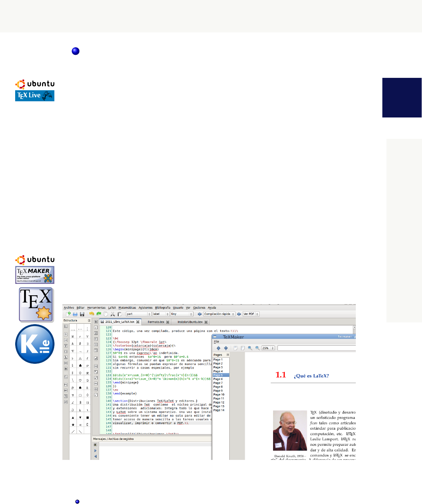
Task: Select Page 1 in Pages list
Action: pyautogui.click(x=221, y=360)
